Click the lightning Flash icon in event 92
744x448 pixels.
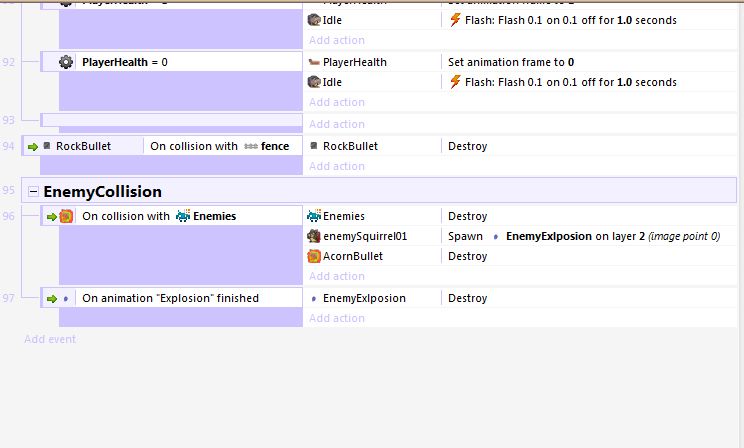[455, 82]
